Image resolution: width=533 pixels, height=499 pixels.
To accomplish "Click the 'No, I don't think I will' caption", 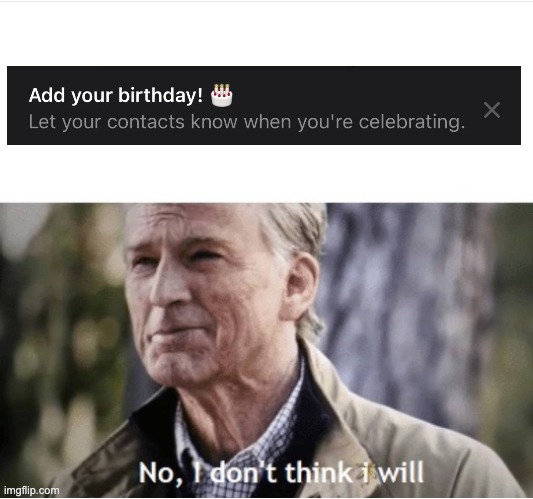I will pos(281,472).
